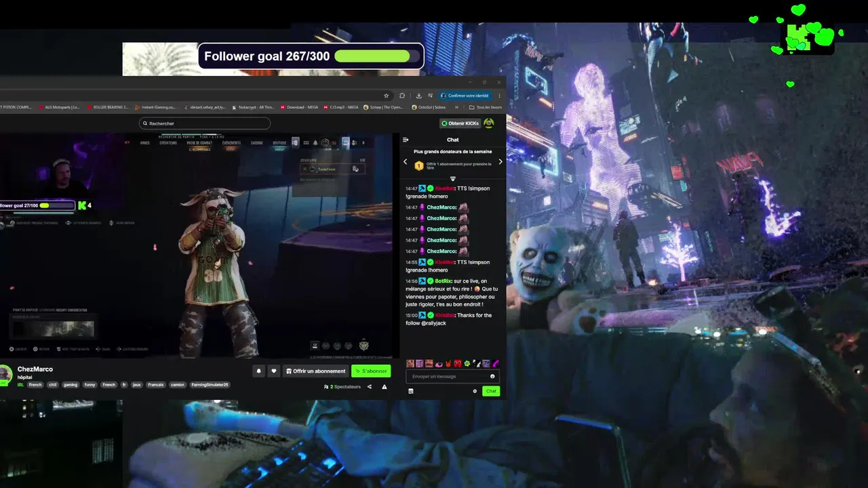Click the 'Confirmer votre identité' profile button

[465, 96]
